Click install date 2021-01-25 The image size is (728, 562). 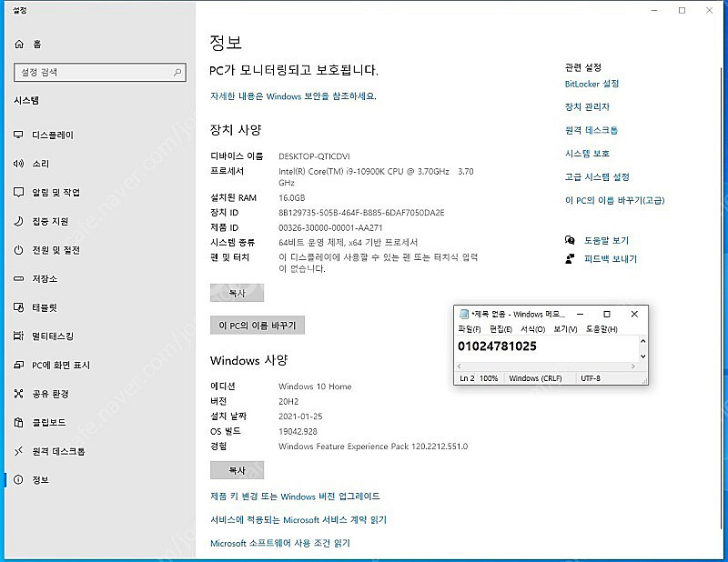(300, 416)
